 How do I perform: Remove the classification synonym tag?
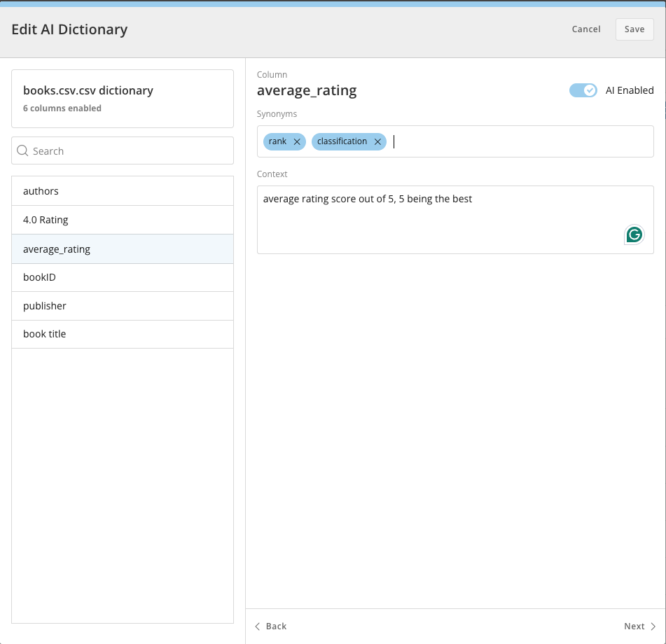click(x=377, y=142)
